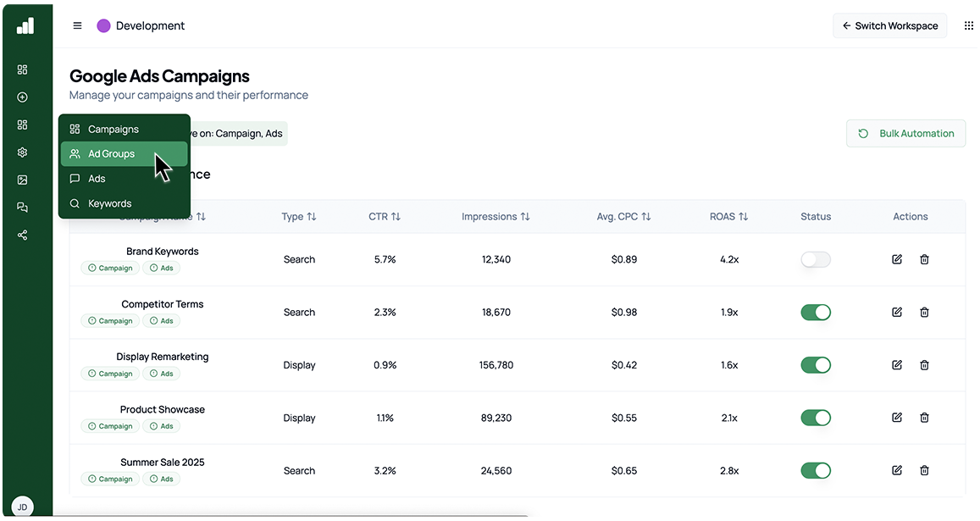Select the 5.7% CTR value
The width and height of the screenshot is (980, 521).
pos(385,259)
